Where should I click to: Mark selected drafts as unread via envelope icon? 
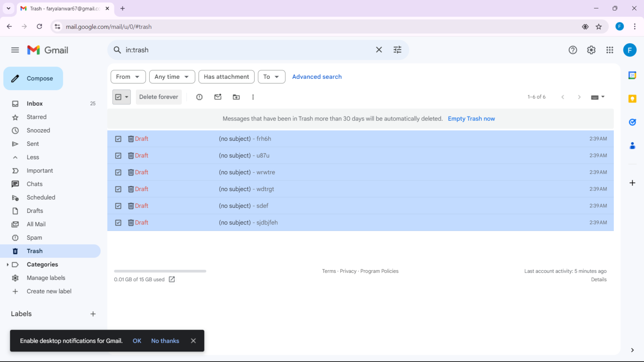click(x=218, y=97)
